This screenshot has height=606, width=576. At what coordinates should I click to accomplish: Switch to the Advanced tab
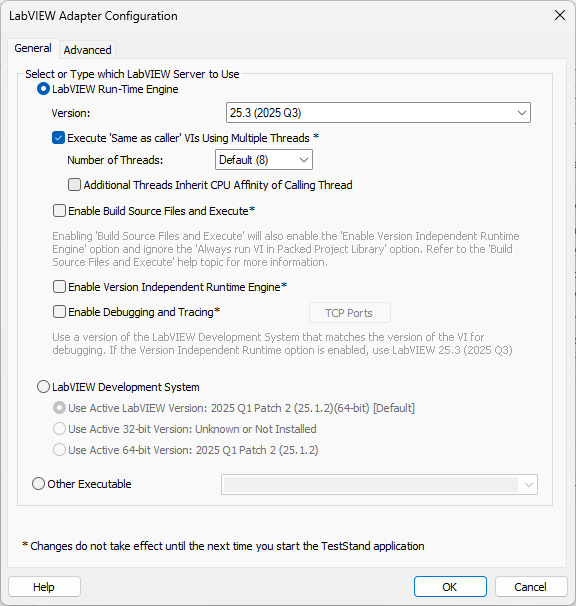tap(87, 50)
